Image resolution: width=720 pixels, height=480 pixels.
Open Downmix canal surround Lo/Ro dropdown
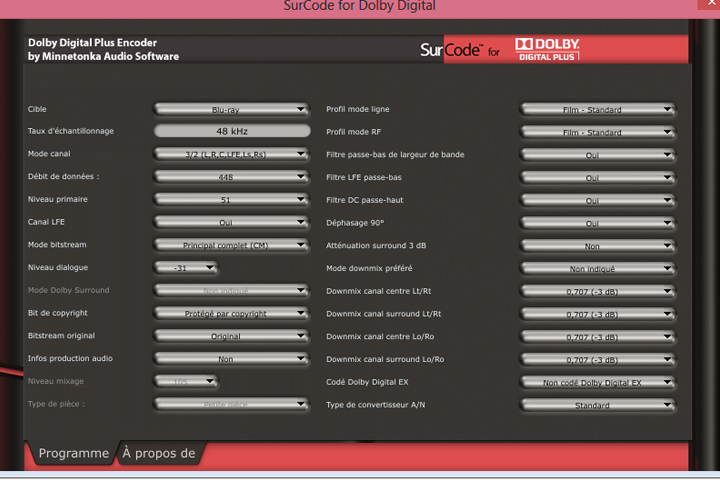point(598,360)
